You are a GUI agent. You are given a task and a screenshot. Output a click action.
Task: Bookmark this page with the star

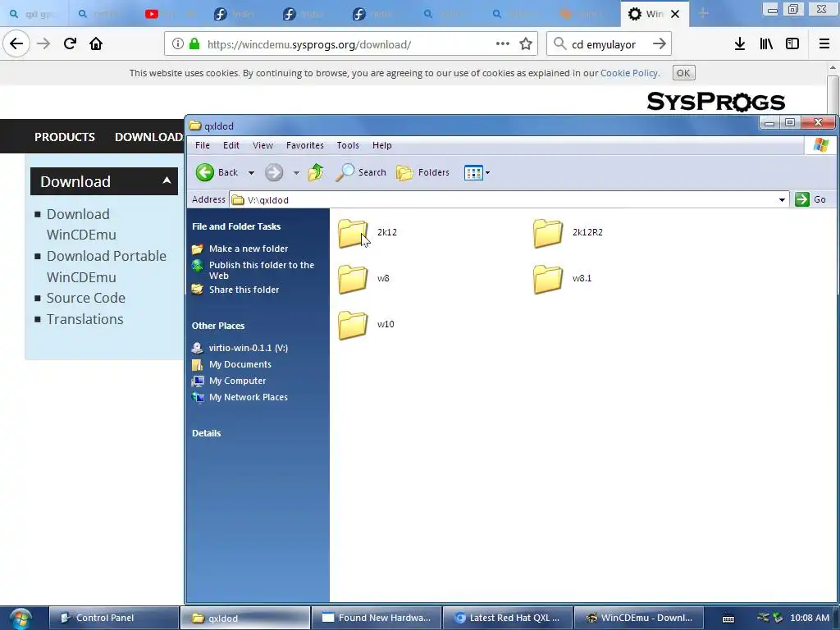coord(526,44)
